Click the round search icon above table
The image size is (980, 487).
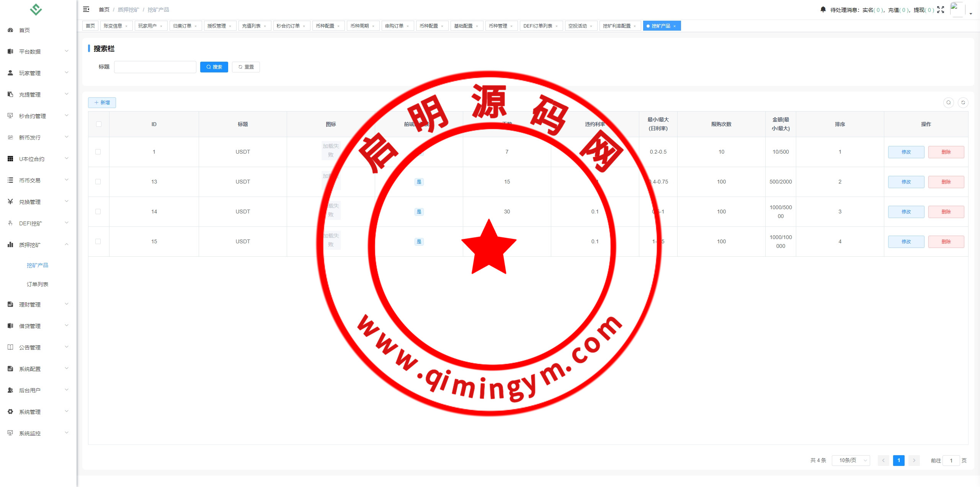(x=949, y=103)
